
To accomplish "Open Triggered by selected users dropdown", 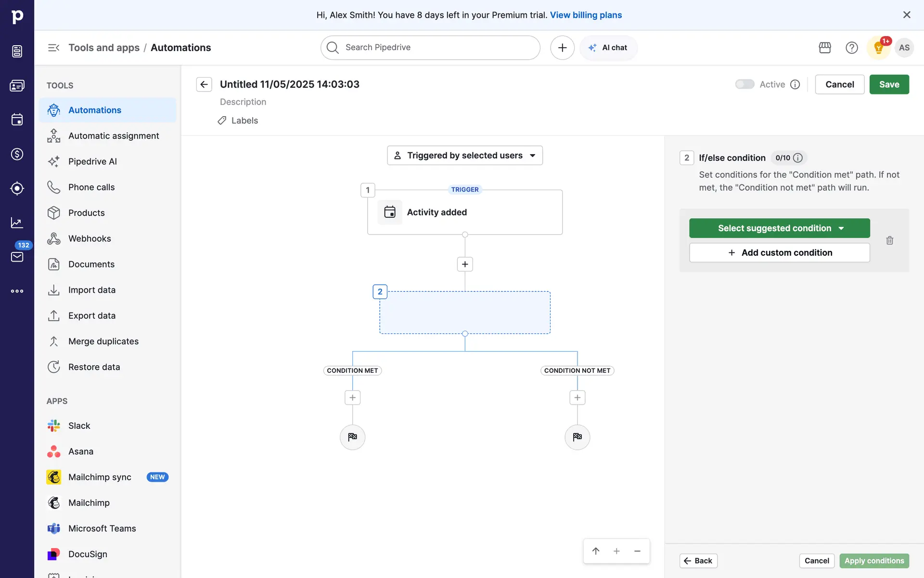I will click(465, 156).
